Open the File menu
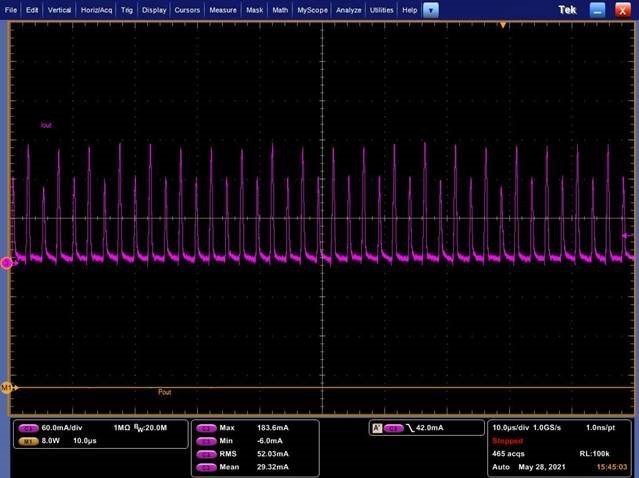 pyautogui.click(x=11, y=10)
